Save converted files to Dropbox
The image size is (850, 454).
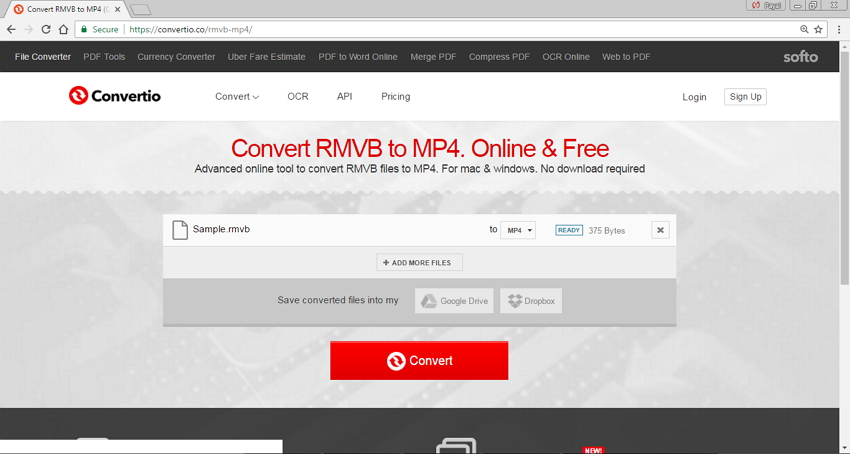pos(531,300)
